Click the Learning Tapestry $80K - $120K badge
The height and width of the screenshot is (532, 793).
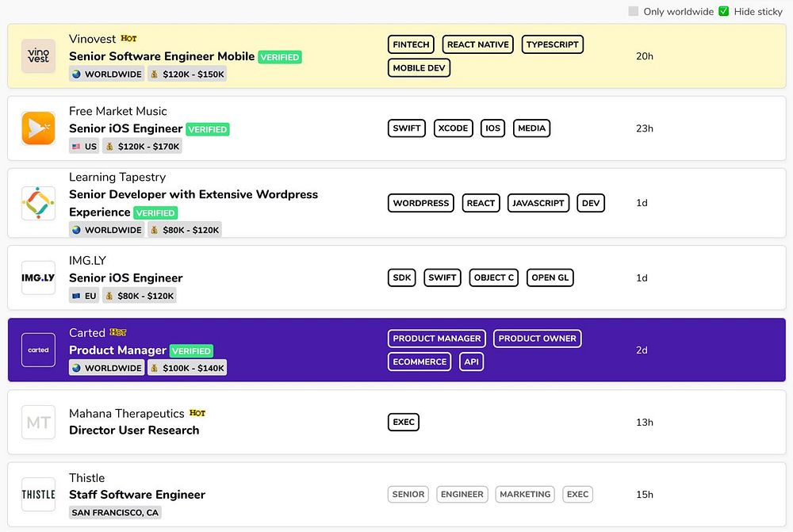coord(185,230)
